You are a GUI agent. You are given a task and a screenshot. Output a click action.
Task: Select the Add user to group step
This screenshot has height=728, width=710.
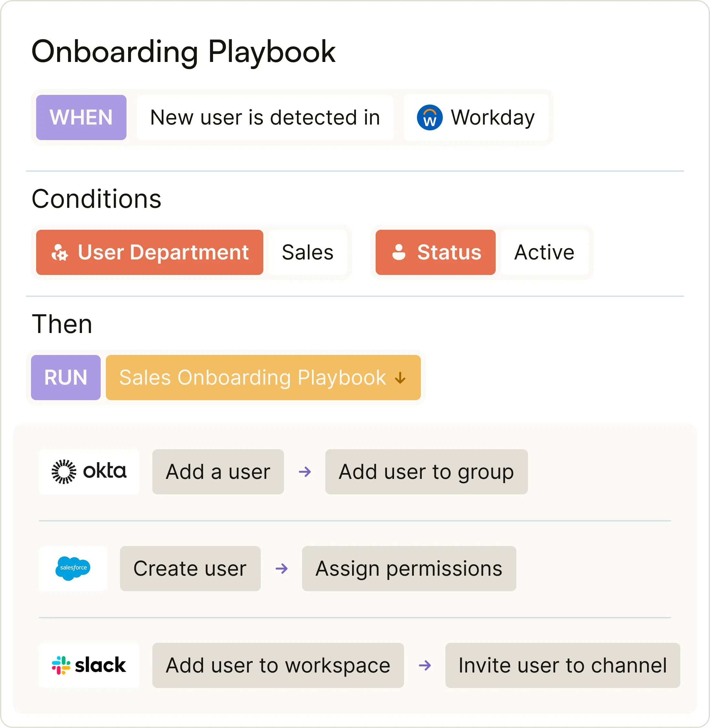427,472
